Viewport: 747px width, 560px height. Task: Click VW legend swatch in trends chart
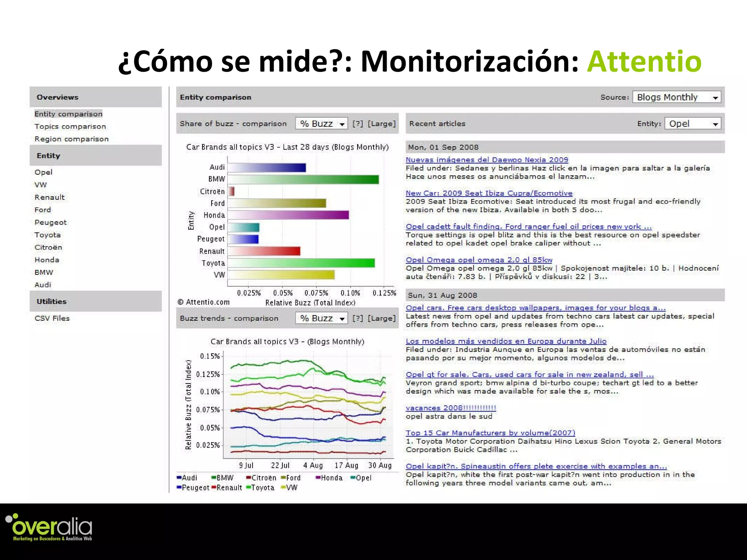click(x=283, y=488)
